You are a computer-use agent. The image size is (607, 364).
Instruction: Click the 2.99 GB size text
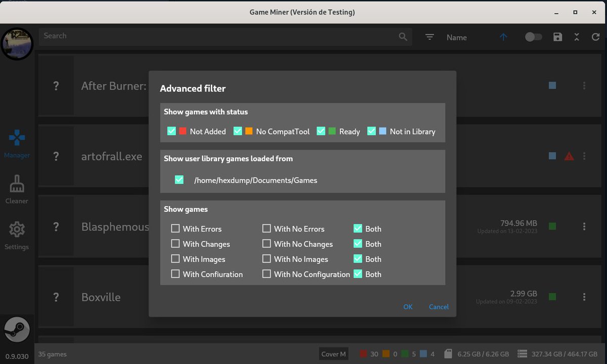coord(524,293)
